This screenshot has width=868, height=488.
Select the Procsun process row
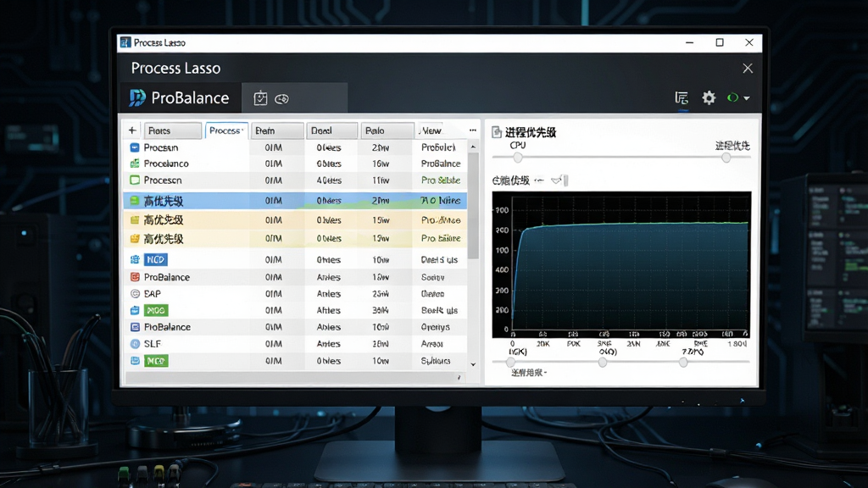tap(295, 147)
